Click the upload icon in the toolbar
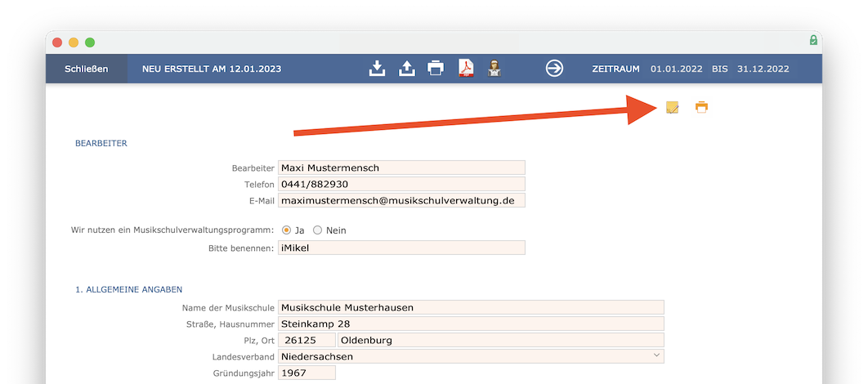 tap(406, 69)
